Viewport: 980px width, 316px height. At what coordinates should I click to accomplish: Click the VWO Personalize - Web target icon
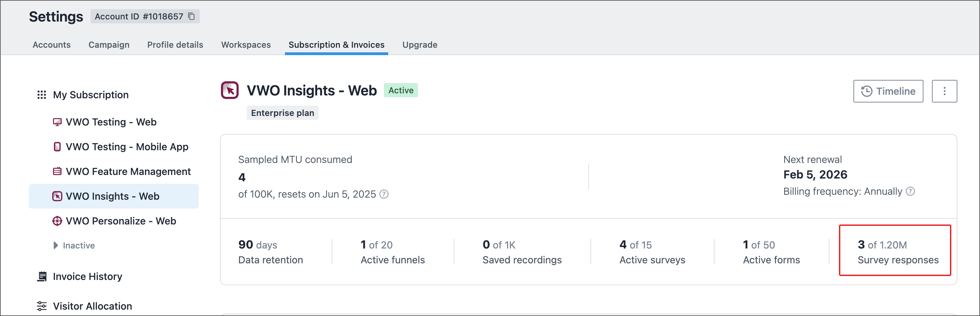coord(57,221)
